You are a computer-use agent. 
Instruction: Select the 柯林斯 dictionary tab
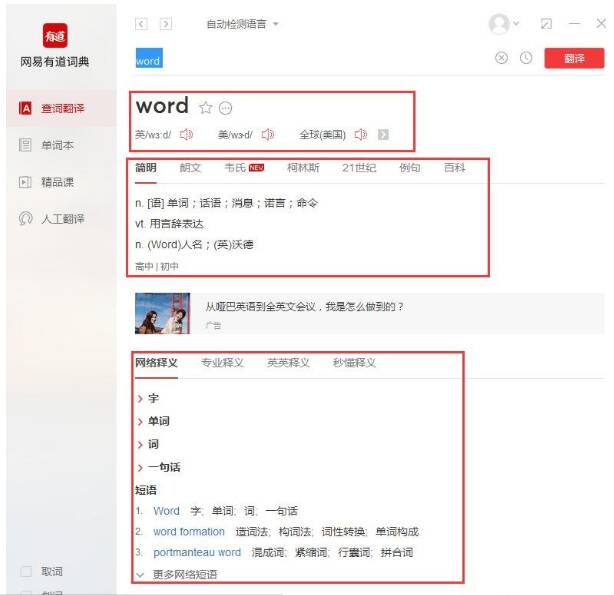coord(303,168)
